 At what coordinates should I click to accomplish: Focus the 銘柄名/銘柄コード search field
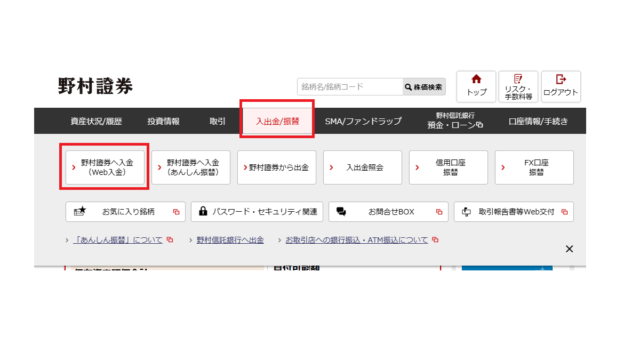click(x=350, y=87)
